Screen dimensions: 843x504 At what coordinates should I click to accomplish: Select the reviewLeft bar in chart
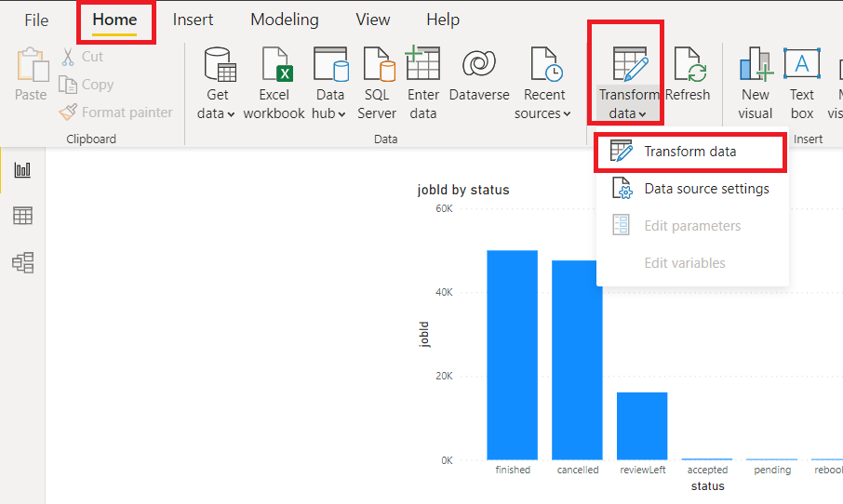click(642, 426)
